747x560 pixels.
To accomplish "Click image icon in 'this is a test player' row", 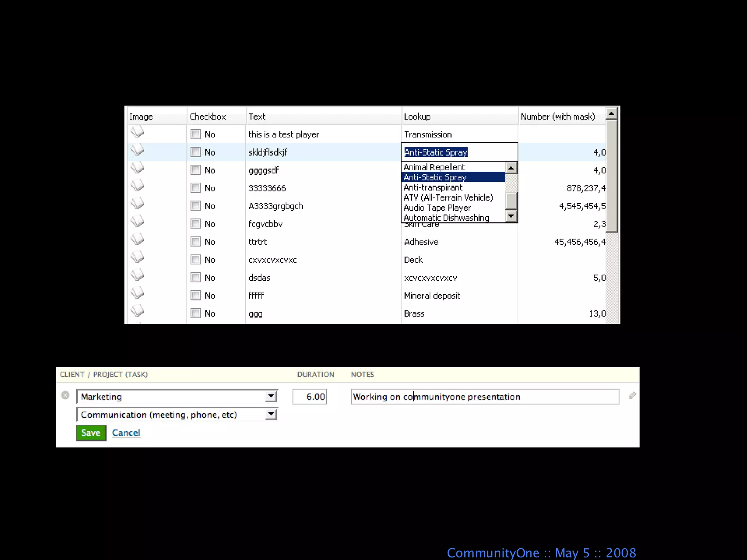I will [x=138, y=132].
